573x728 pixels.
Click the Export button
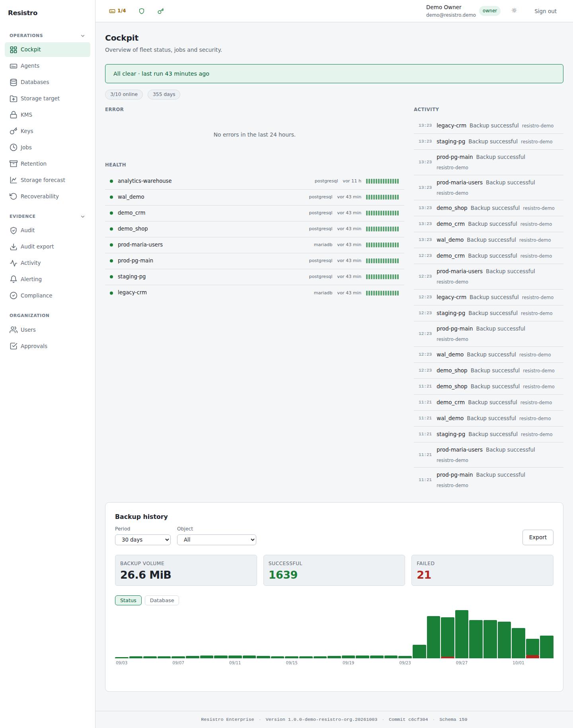538,538
